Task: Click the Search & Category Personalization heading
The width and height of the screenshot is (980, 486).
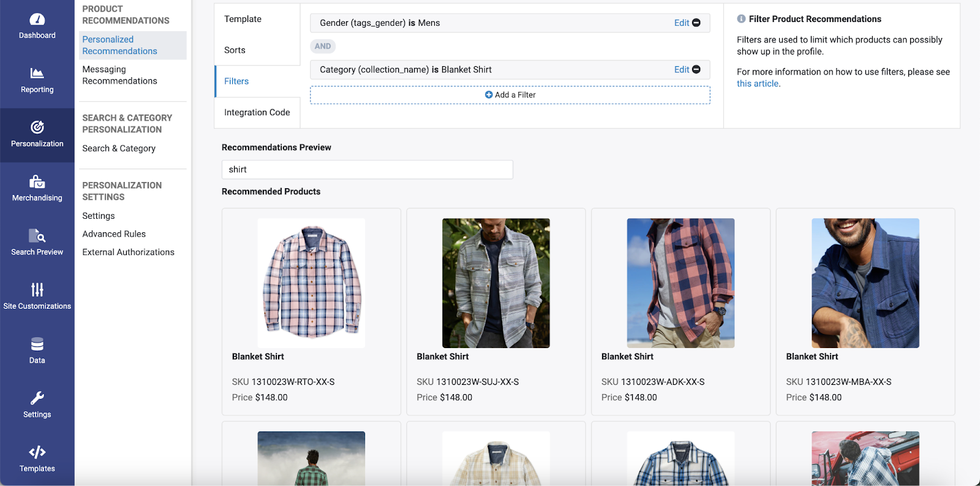Action: coord(127,123)
